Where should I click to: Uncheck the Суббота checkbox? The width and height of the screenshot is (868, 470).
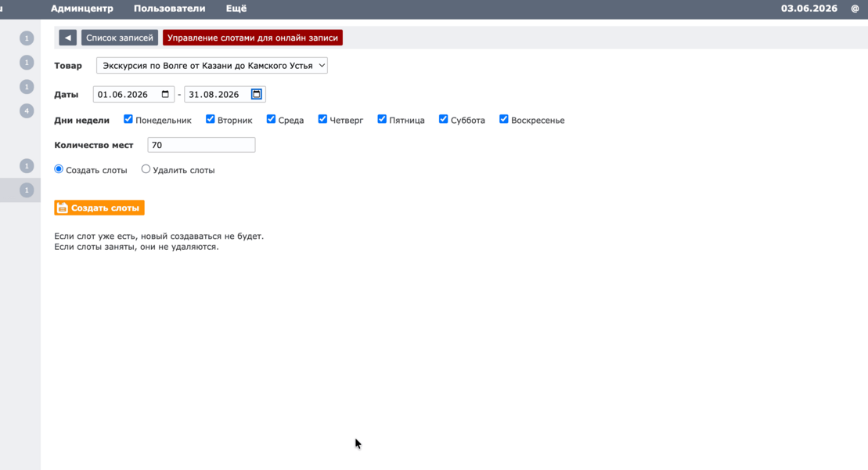coord(444,119)
